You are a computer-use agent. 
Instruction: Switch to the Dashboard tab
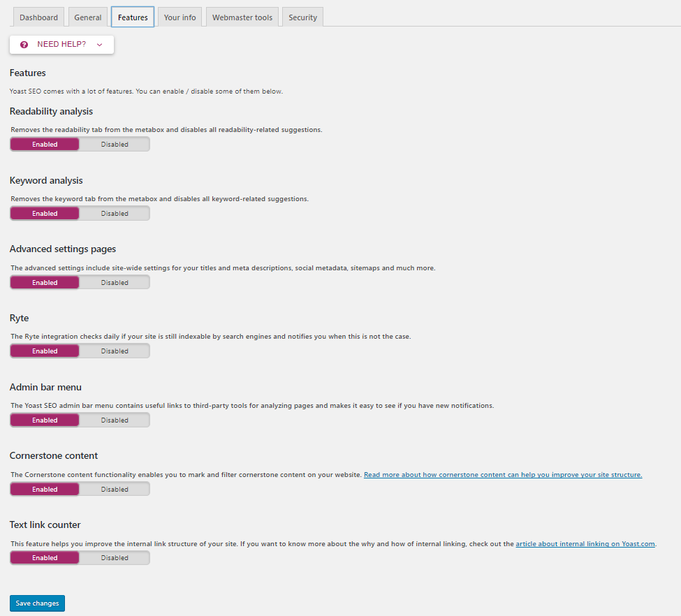[x=38, y=17]
